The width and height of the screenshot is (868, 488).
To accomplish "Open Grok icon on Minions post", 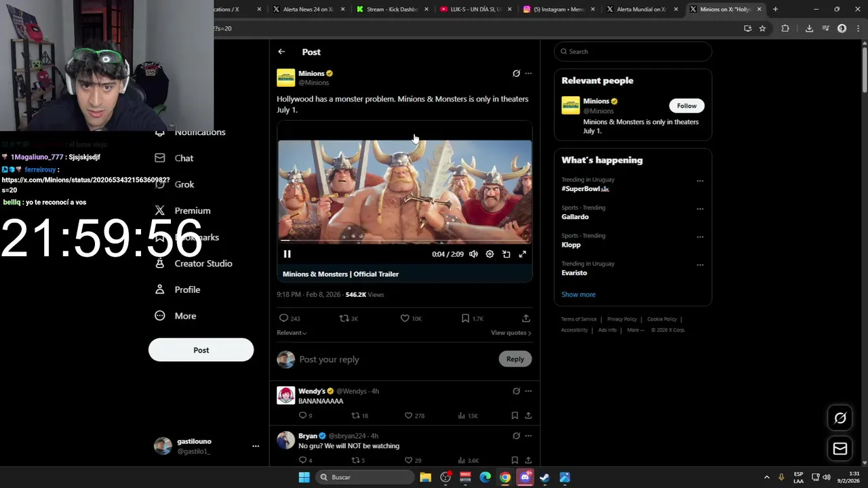I will point(516,73).
